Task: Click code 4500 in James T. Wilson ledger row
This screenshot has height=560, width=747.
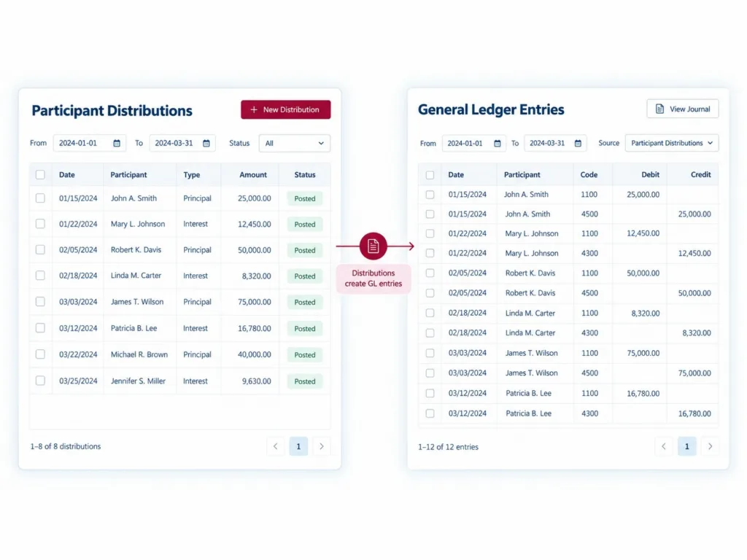Action: click(589, 373)
